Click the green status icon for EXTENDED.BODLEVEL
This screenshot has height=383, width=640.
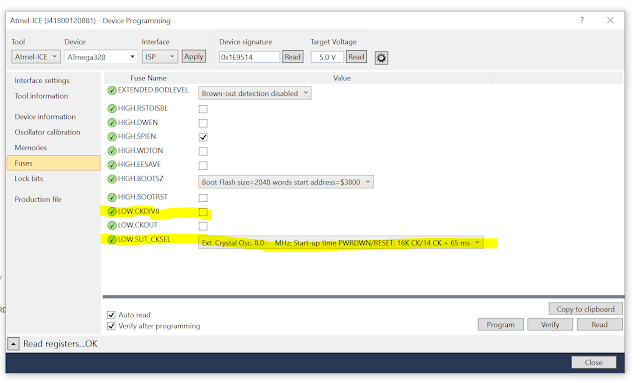(112, 90)
